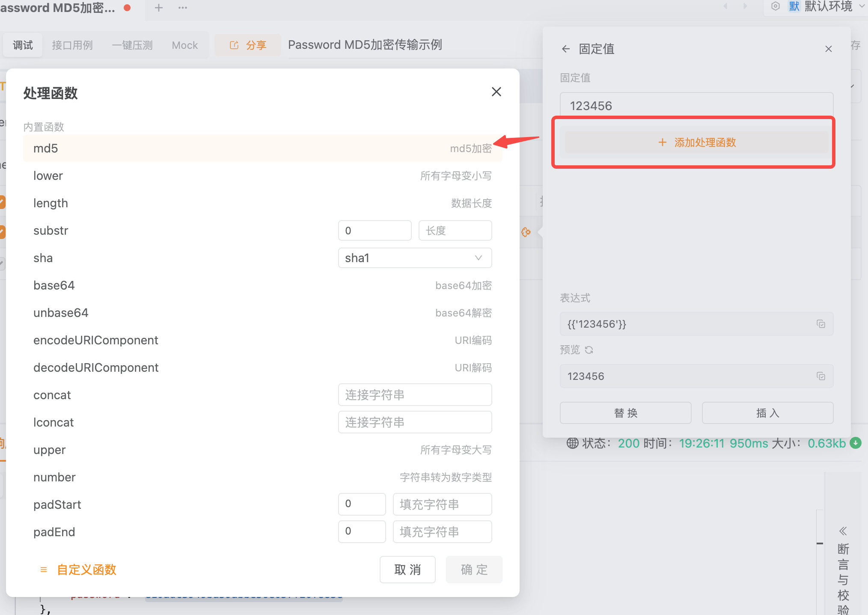Copy the expression {{'123456'}} value

(821, 324)
